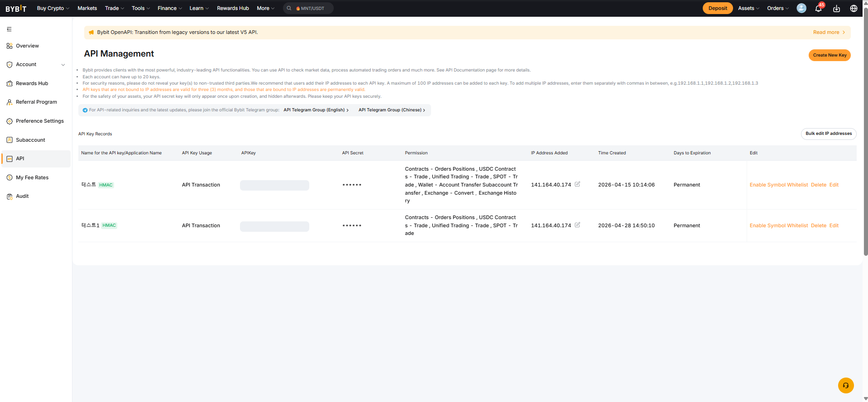The height and width of the screenshot is (402, 868).
Task: Open the user profile avatar
Action: [801, 8]
